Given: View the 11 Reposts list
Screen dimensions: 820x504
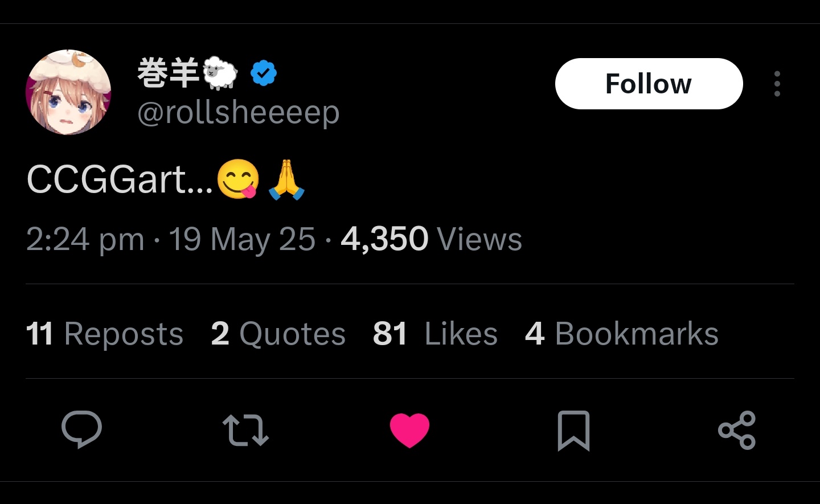Looking at the screenshot, I should click(x=105, y=334).
